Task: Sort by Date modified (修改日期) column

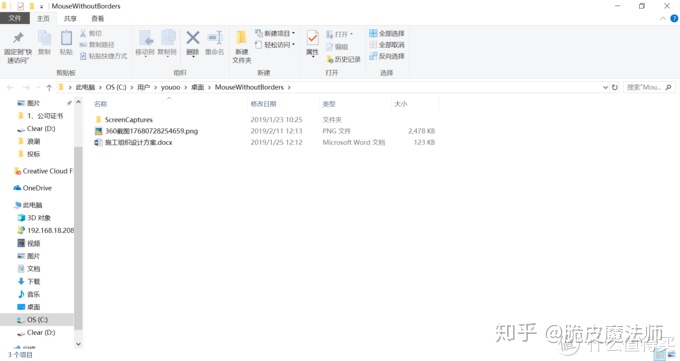Action: coord(263,104)
